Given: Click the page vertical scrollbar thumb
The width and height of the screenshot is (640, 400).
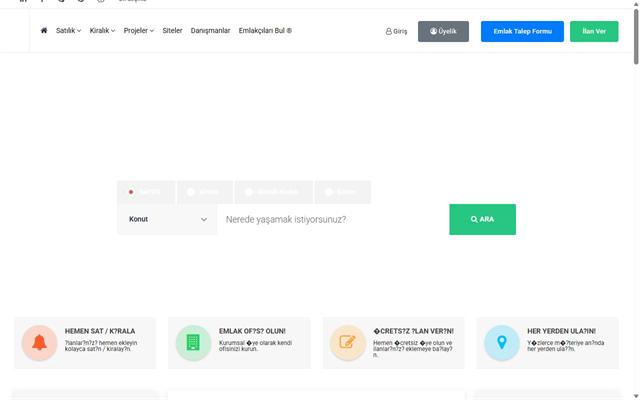Looking at the screenshot, I should pos(636,37).
